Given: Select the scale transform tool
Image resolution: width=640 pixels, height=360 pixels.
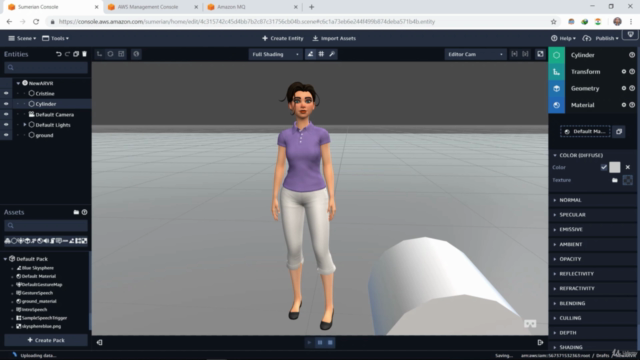Looking at the screenshot, I should pyautogui.click(x=121, y=54).
